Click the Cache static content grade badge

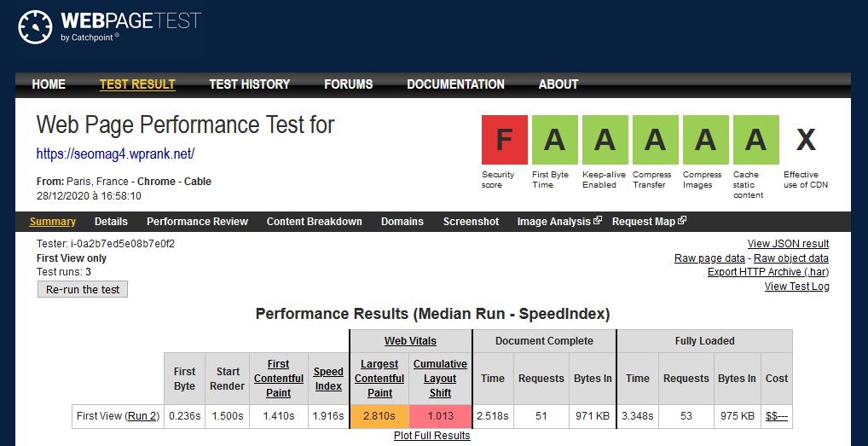[x=755, y=139]
